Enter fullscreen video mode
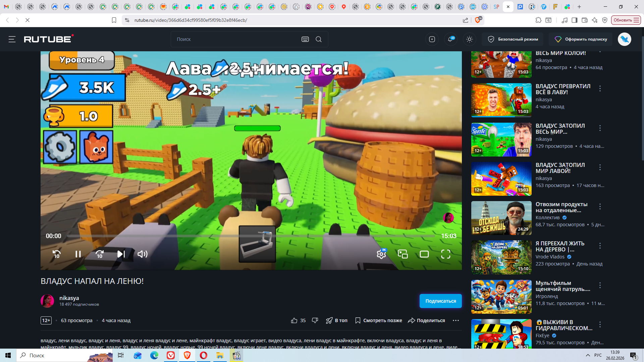This screenshot has height=362, width=644. (x=445, y=254)
